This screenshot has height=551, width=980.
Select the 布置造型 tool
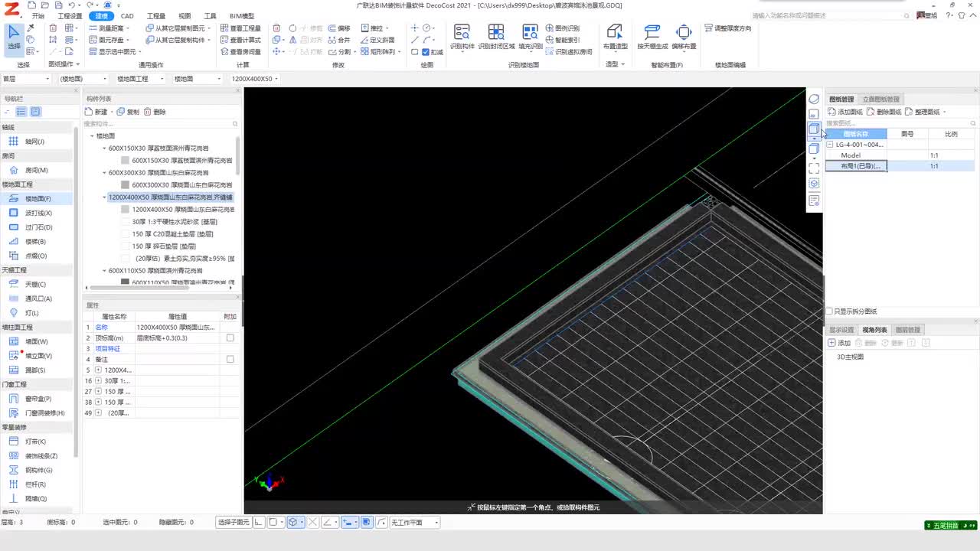[x=615, y=37]
